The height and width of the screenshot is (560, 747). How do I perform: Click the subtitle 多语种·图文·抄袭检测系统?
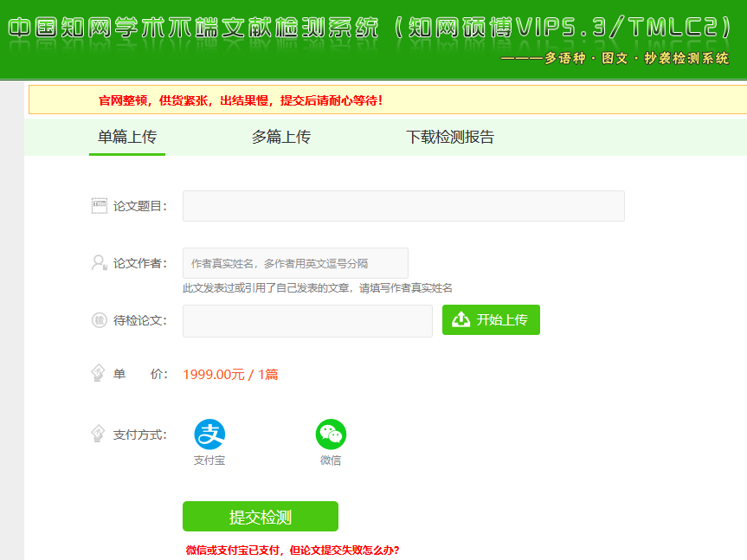[615, 59]
